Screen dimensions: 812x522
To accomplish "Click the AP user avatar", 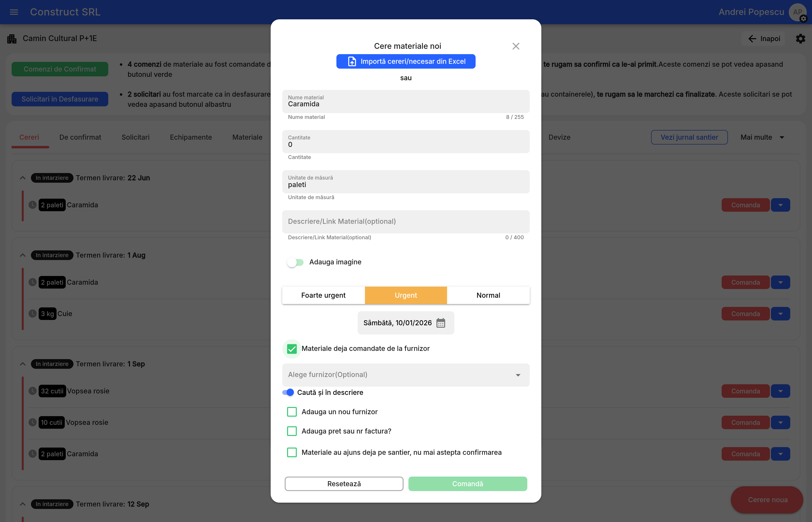I will coord(797,12).
